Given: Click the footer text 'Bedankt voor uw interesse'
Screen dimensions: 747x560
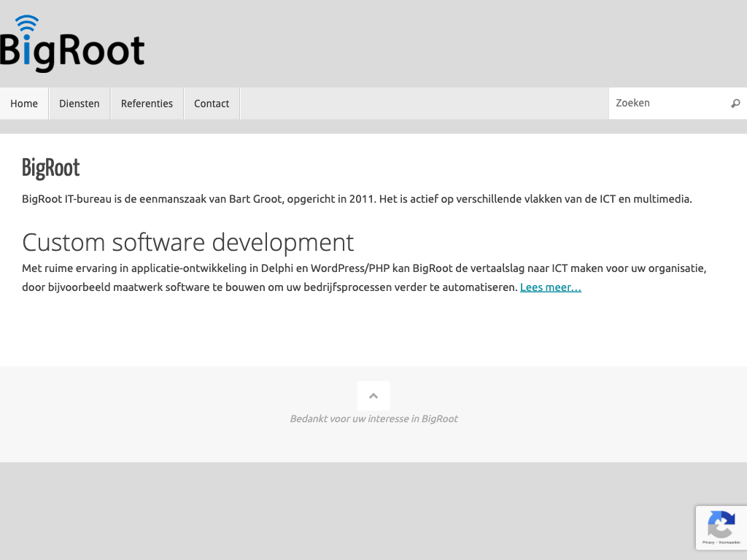Looking at the screenshot, I should (x=373, y=419).
